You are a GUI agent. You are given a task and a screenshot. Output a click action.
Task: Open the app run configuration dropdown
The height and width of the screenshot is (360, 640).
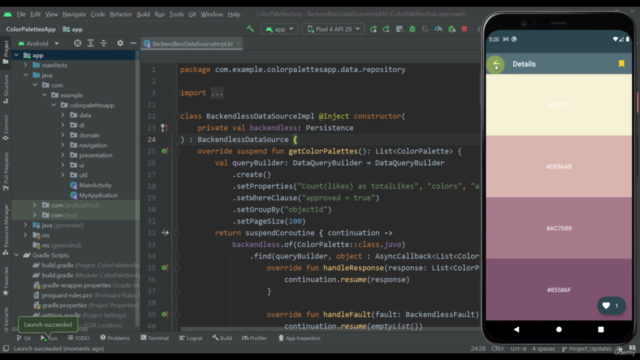coord(279,29)
